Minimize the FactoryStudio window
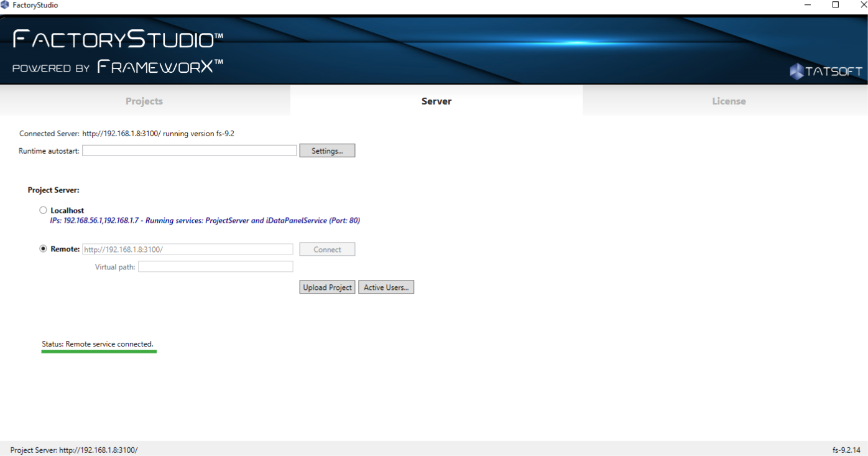The image size is (868, 456). point(808,5)
